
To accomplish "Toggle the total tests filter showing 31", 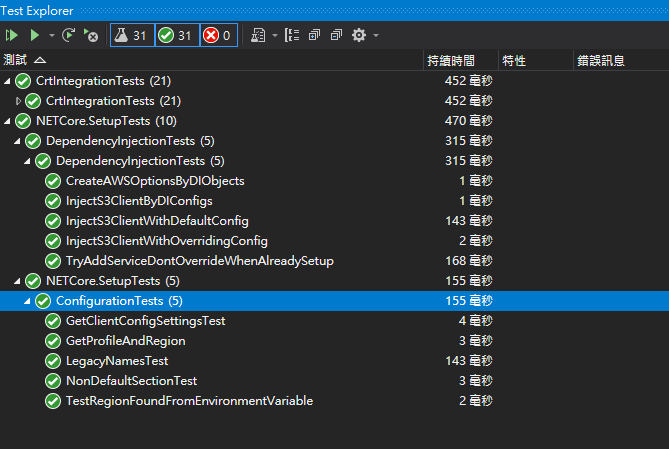I will [132, 35].
